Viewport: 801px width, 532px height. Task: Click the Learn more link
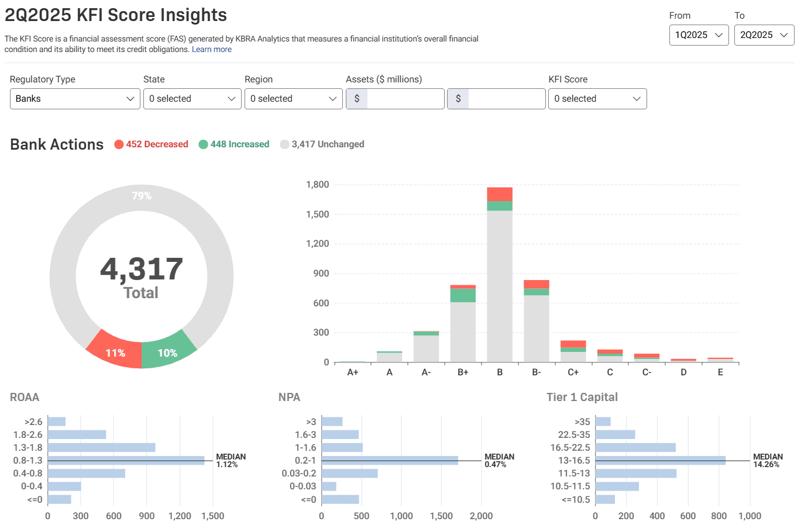[x=212, y=50]
